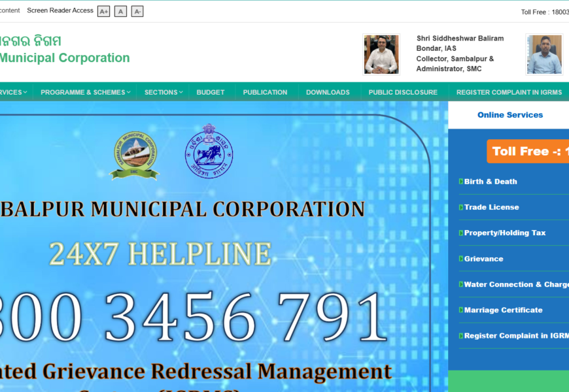Decrease font size with A- button

[137, 12]
